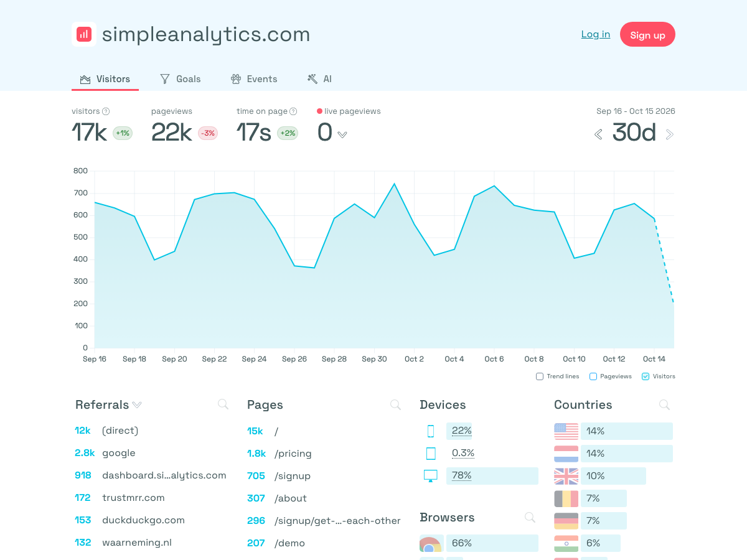The height and width of the screenshot is (560, 747).
Task: Click the Germany flag
Action: click(x=566, y=521)
